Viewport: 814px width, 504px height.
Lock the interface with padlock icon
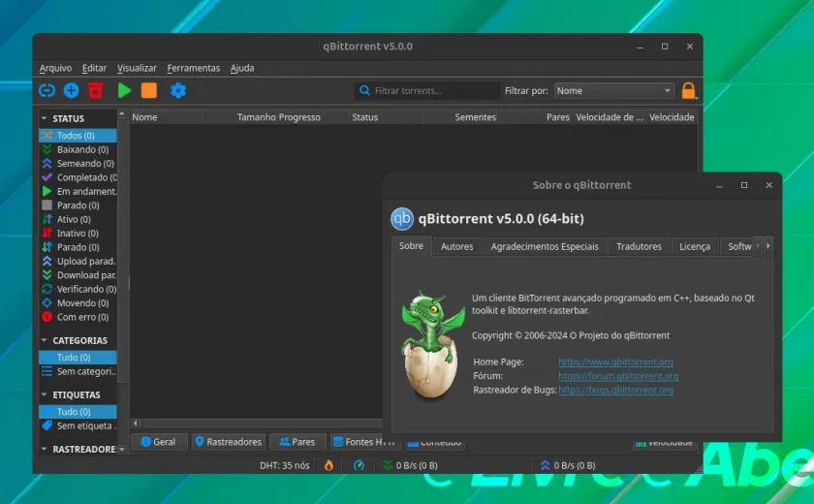(688, 90)
